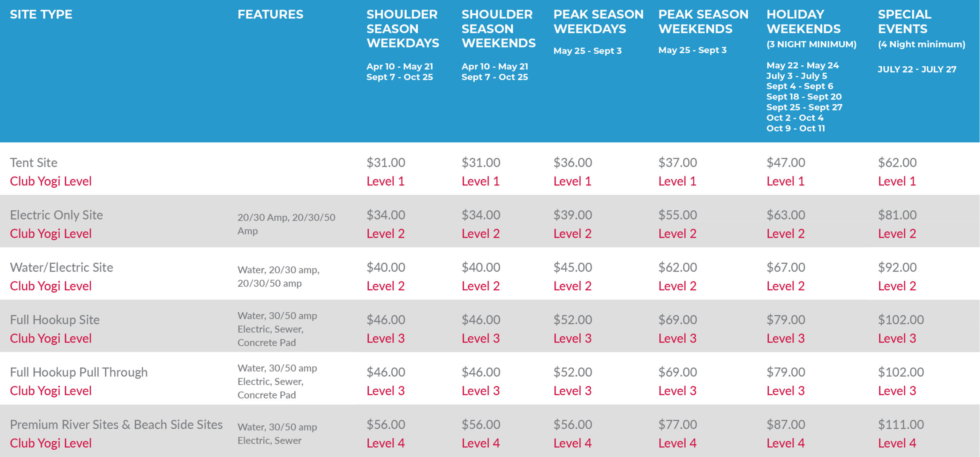This screenshot has height=457, width=980.
Task: Click the $62.00 Tent Site special events price
Action: (897, 163)
